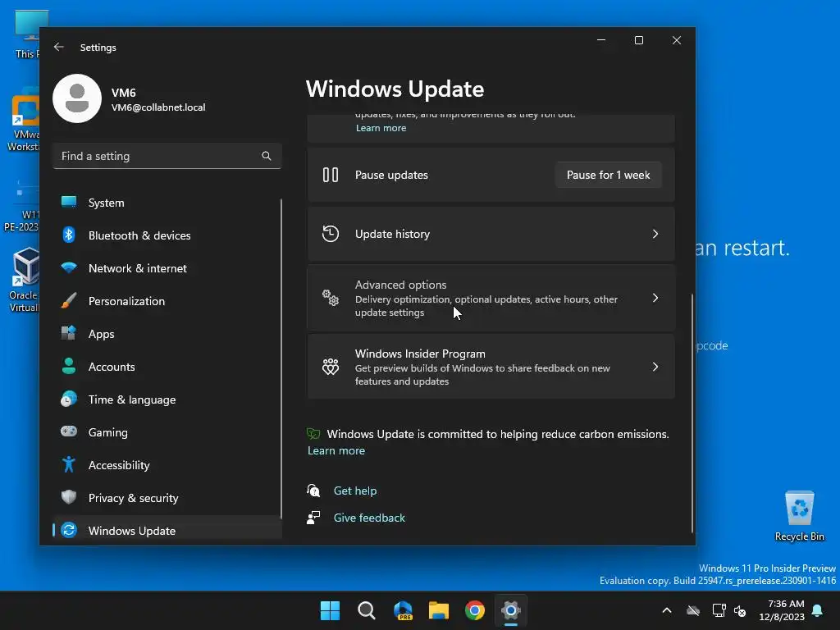Open Privacy & security settings
This screenshot has width=840, height=630.
167,498
